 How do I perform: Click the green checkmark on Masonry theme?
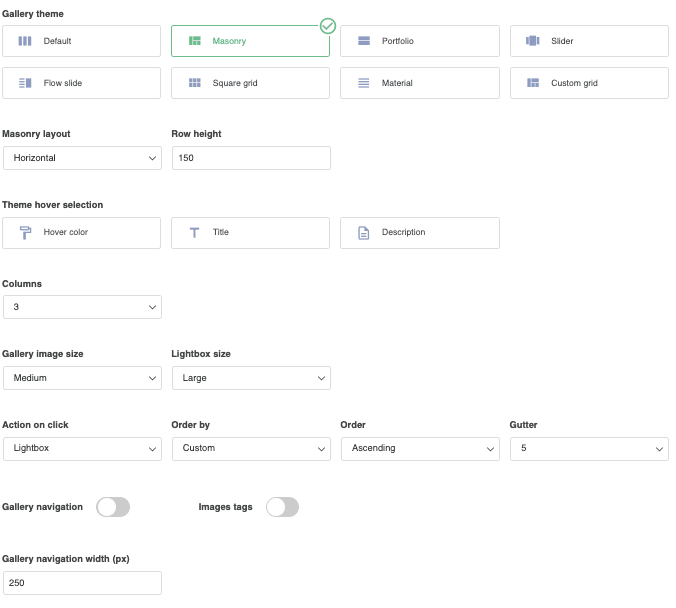(328, 26)
